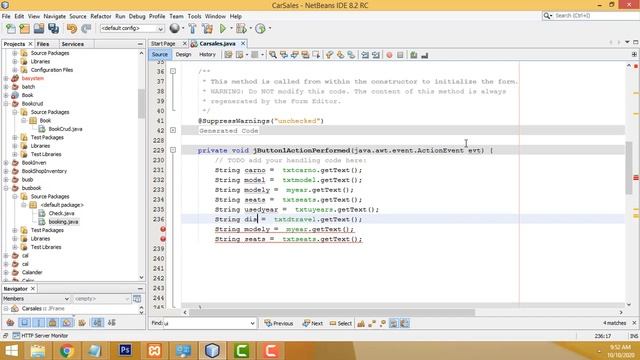Click the Next button in the Find bar
The width and height of the screenshot is (640, 360).
(313, 323)
